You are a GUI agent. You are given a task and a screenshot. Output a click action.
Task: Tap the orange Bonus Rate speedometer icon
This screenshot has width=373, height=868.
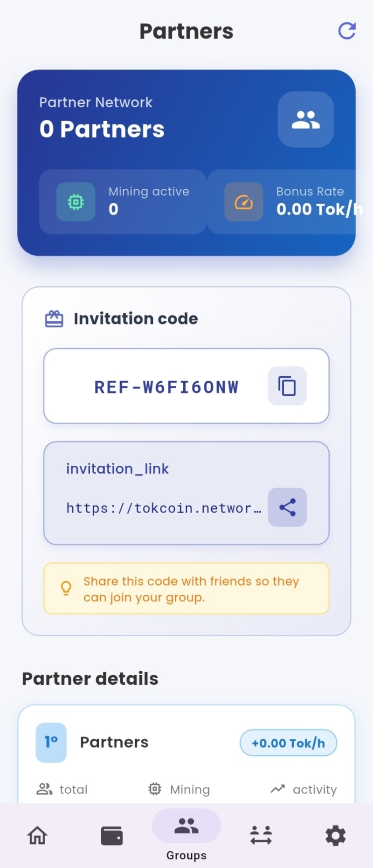click(x=243, y=202)
